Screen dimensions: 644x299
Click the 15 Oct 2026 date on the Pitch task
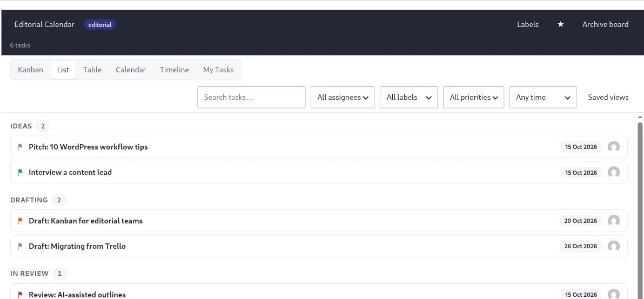581,147
